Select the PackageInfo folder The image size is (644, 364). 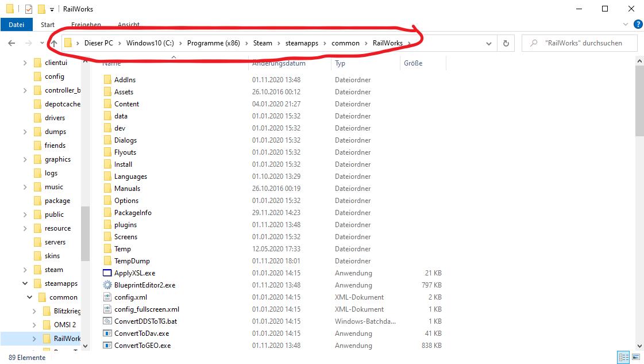[x=133, y=213]
